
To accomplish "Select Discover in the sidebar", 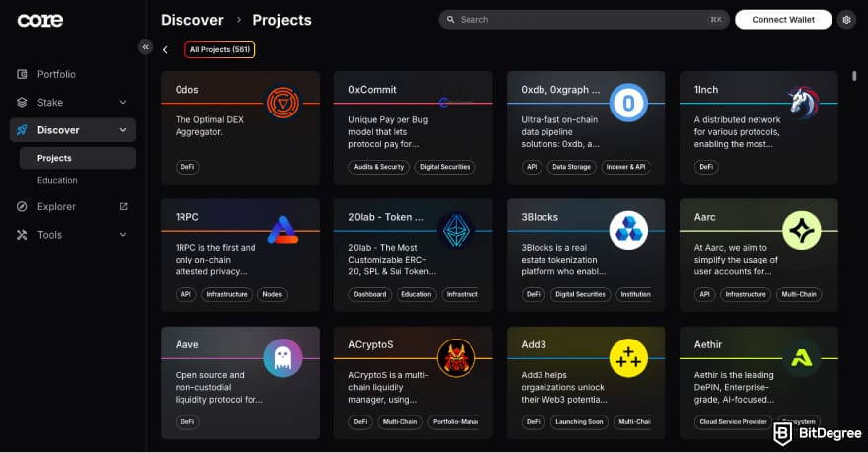I will coord(73,130).
